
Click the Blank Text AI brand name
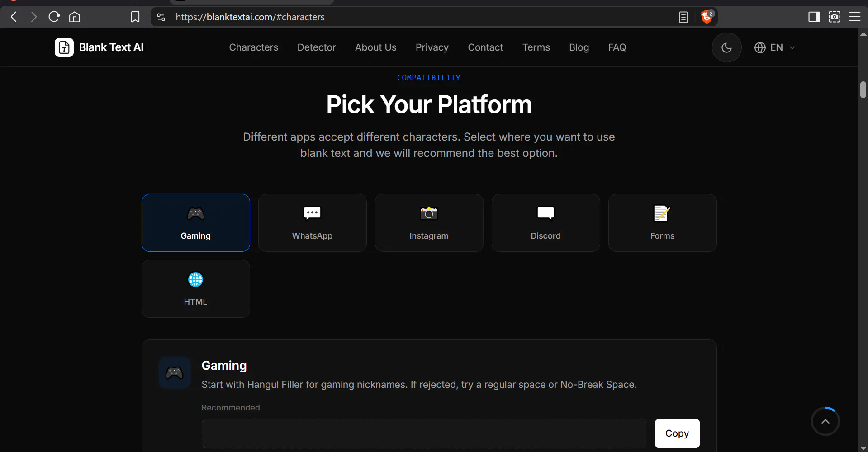point(111,47)
